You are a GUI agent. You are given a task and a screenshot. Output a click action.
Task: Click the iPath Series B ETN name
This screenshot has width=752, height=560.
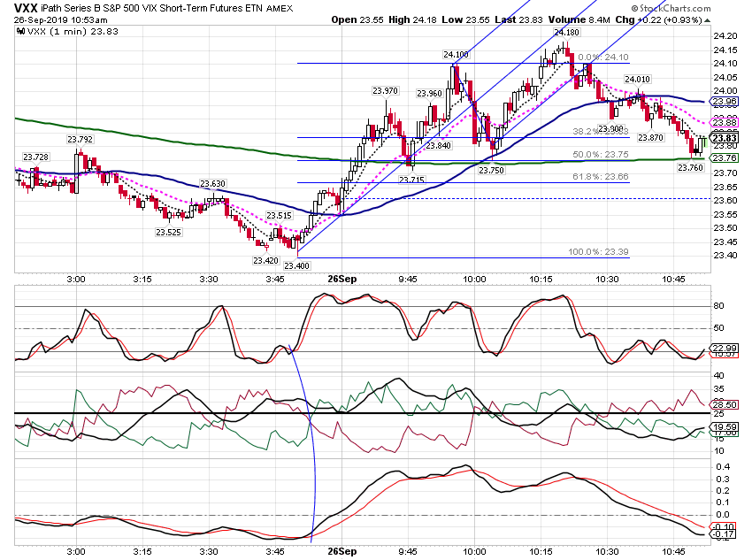pyautogui.click(x=152, y=8)
